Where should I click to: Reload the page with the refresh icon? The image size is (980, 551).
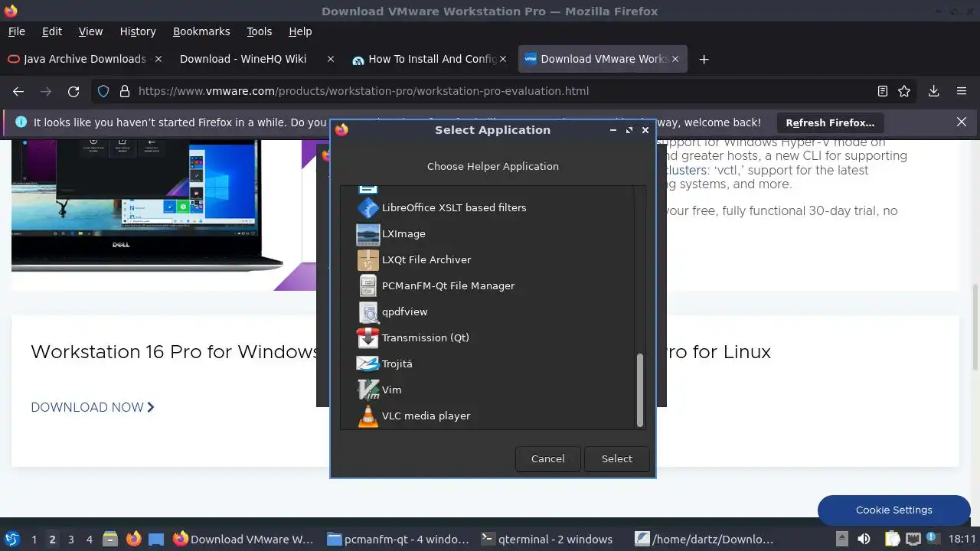tap(73, 91)
